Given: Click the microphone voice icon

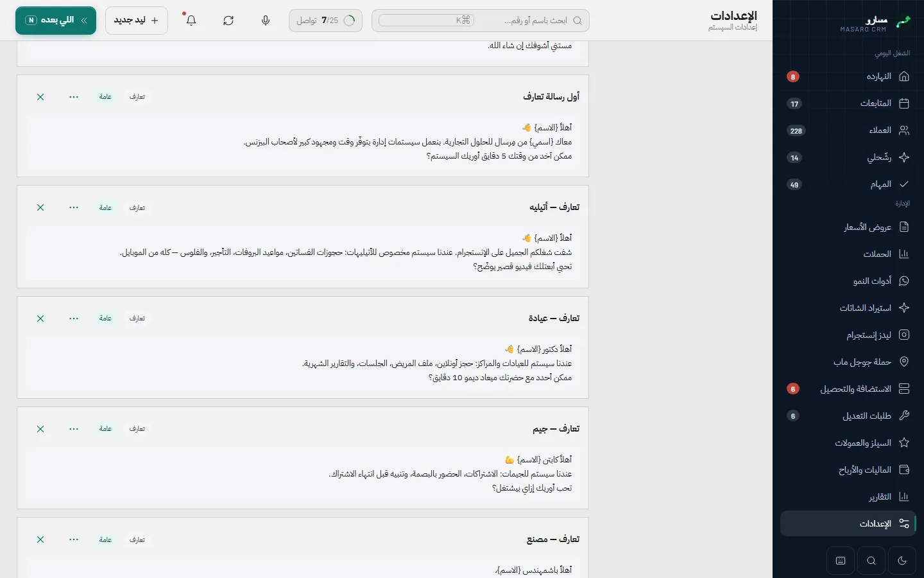Looking at the screenshot, I should 266,21.
